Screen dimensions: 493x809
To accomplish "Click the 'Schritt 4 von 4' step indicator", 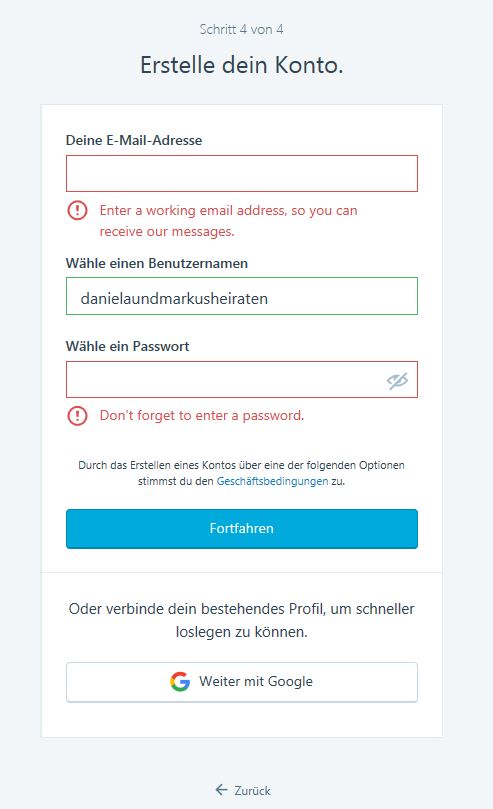I will (241, 29).
